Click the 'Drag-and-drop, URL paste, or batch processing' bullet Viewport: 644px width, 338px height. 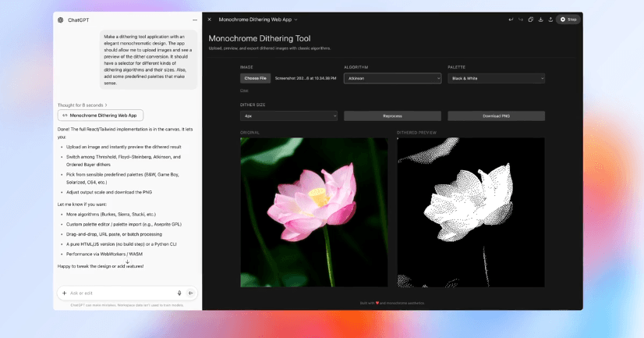[114, 234]
